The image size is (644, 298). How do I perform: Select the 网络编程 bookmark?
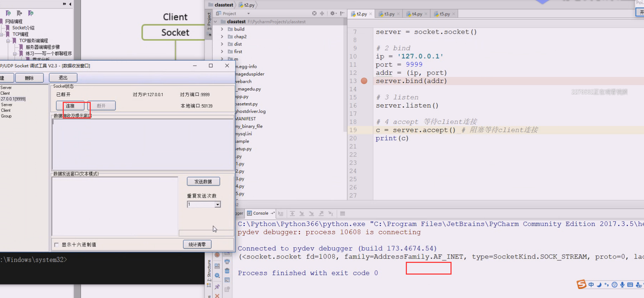pos(14,21)
